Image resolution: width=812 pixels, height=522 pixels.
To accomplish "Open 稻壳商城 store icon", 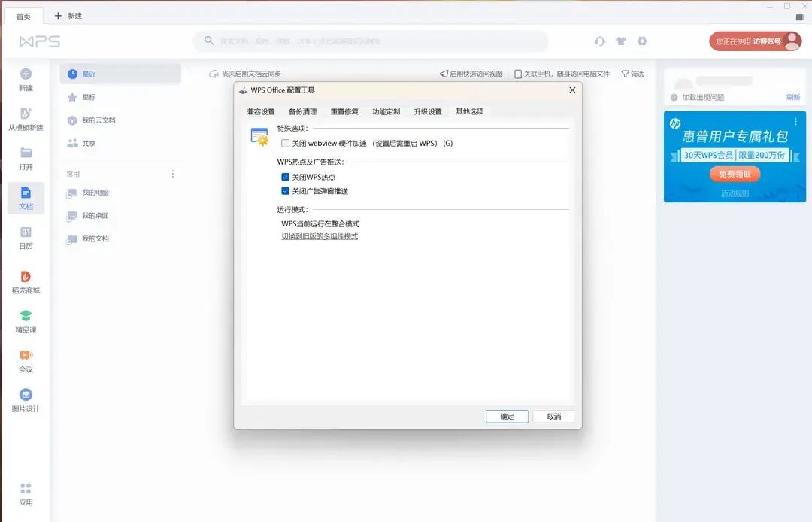I will (26, 277).
